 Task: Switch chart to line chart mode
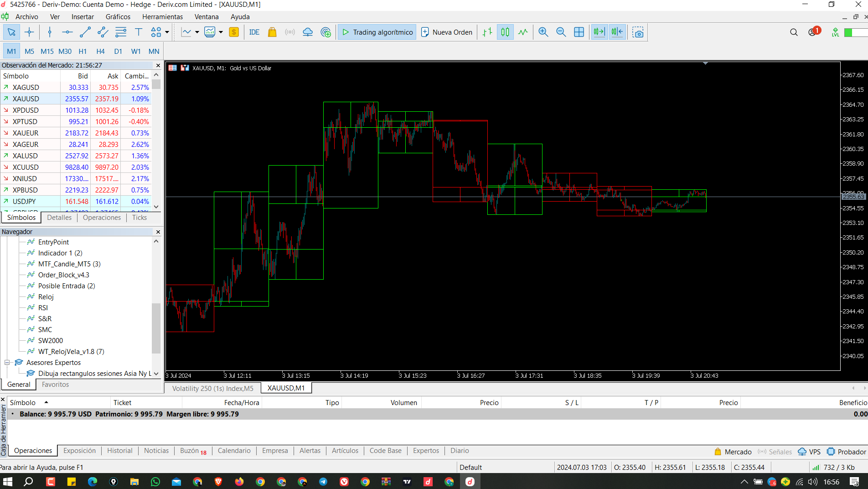[x=523, y=32]
